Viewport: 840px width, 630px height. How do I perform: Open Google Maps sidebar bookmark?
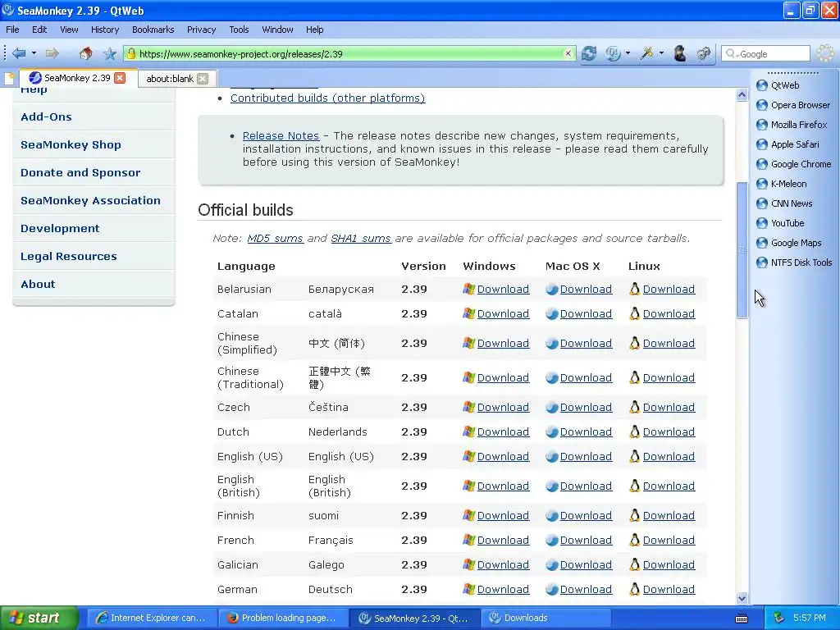point(788,243)
